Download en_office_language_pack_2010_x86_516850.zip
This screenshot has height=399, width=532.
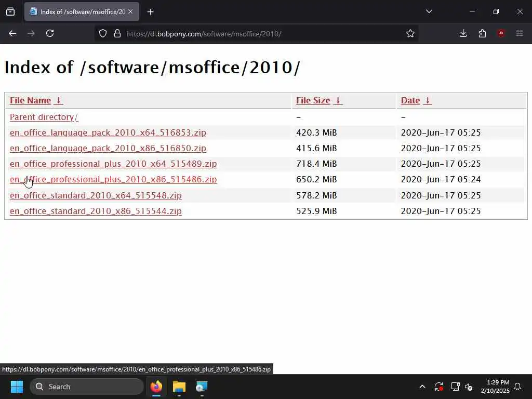[108, 148]
